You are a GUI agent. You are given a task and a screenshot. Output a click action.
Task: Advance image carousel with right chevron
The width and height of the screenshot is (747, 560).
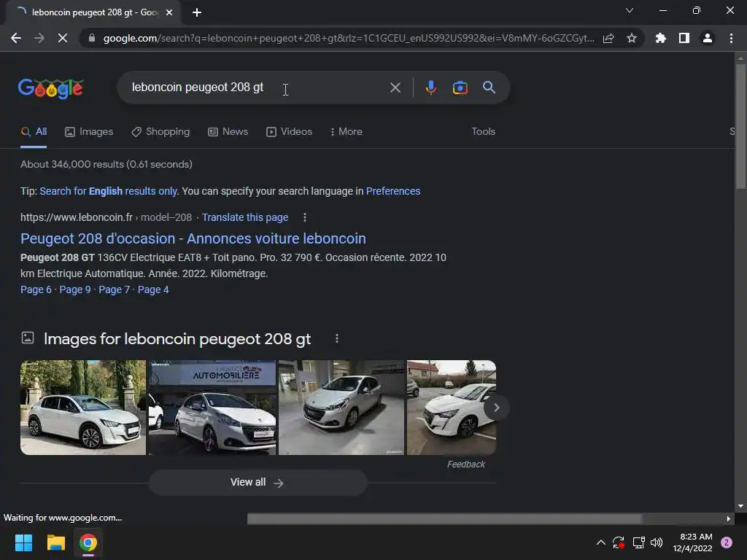pyautogui.click(x=496, y=408)
